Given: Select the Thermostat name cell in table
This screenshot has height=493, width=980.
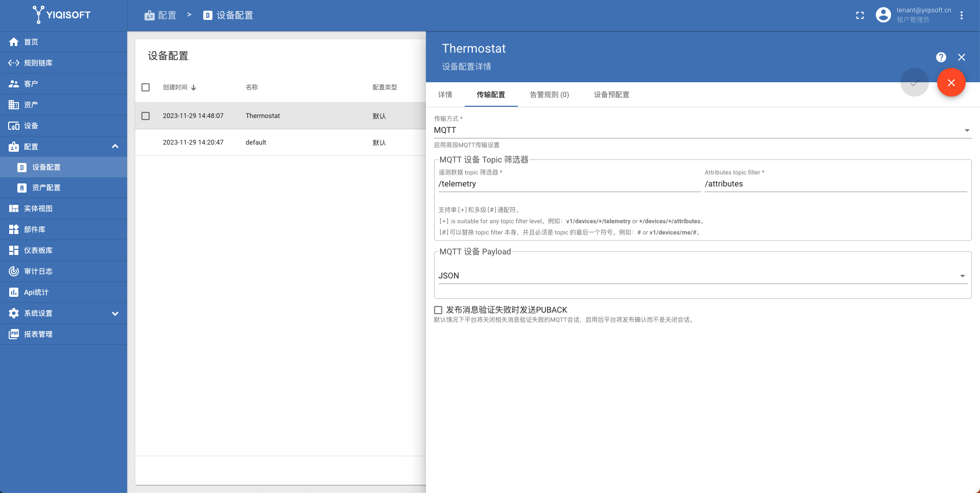Looking at the screenshot, I should coord(263,116).
